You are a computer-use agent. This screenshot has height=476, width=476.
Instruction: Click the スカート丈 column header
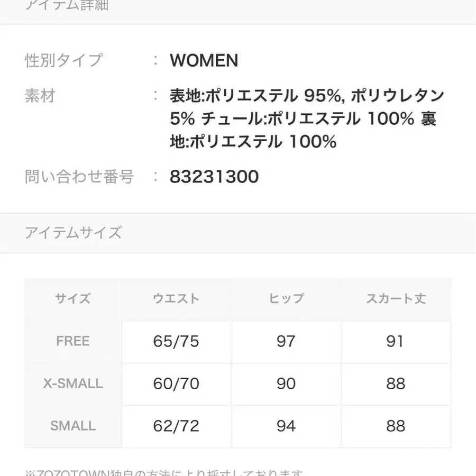click(x=396, y=299)
